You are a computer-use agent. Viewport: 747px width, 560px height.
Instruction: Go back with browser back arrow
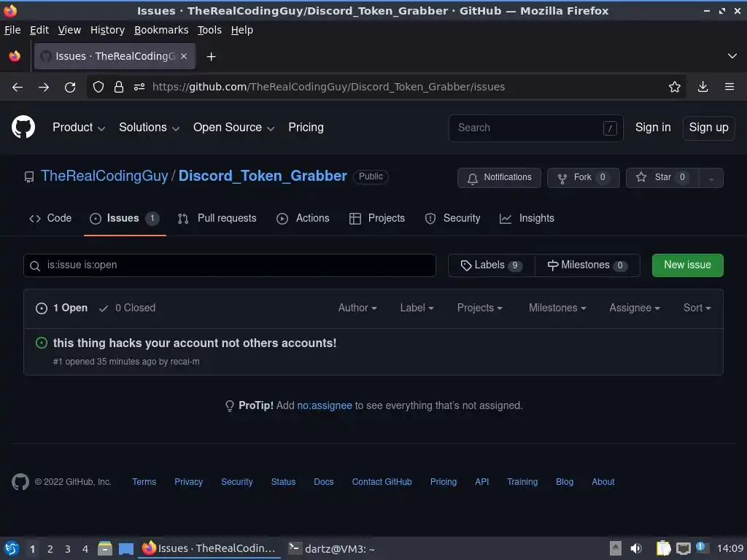coord(18,87)
